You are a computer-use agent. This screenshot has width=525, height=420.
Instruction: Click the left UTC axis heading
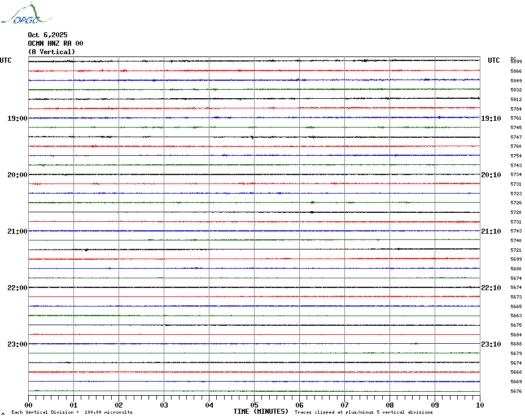[x=6, y=60]
